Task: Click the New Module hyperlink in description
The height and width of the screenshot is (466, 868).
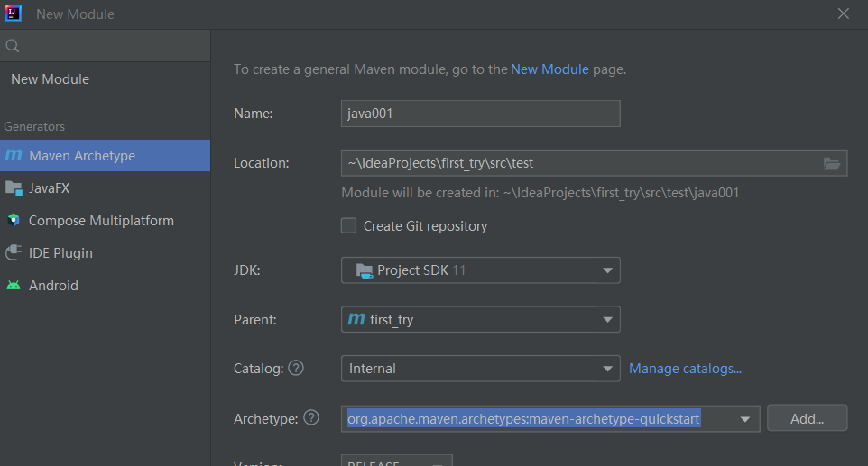Action: (549, 69)
